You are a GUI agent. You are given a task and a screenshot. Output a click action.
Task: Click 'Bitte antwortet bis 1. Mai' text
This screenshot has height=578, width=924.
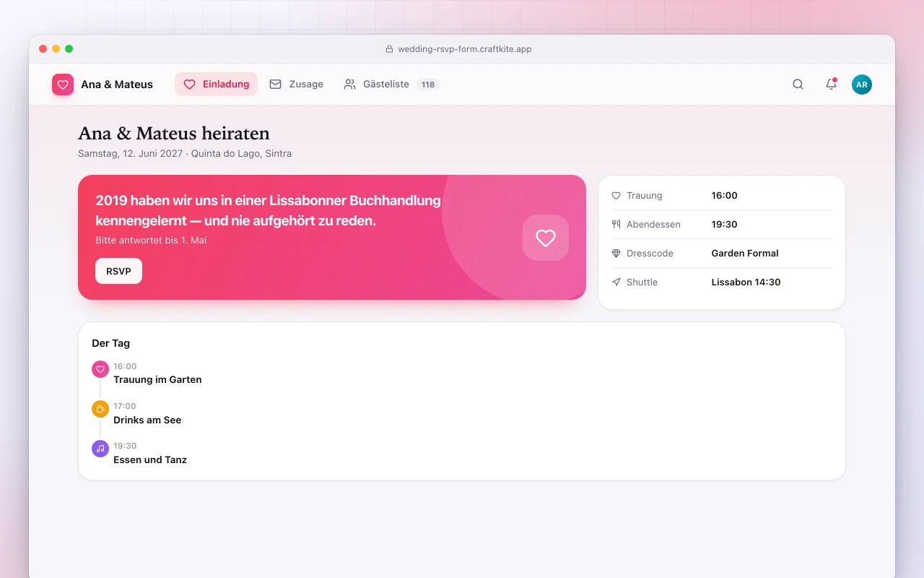point(151,240)
